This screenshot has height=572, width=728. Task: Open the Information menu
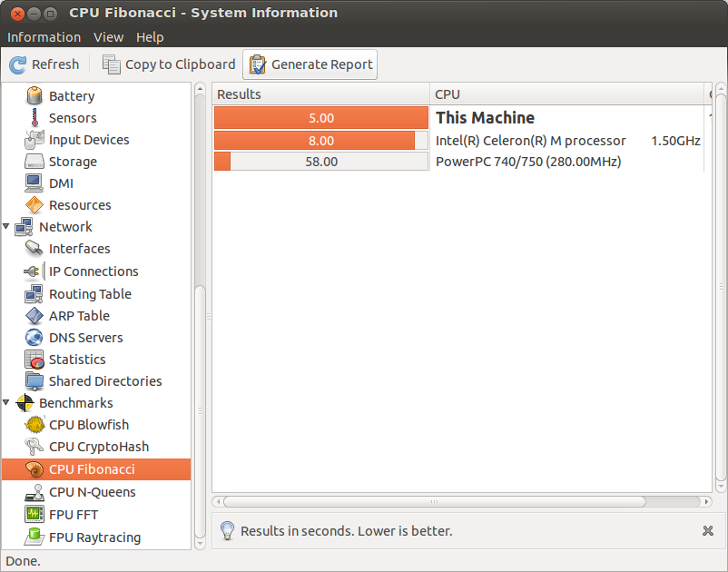coord(44,37)
